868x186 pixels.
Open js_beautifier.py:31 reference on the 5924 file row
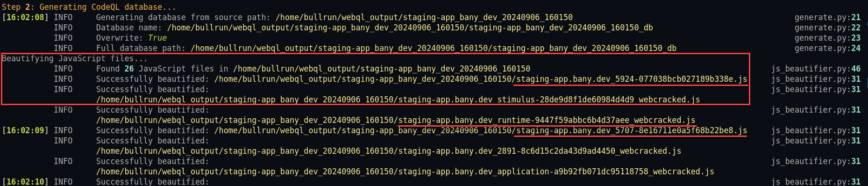tap(816, 79)
